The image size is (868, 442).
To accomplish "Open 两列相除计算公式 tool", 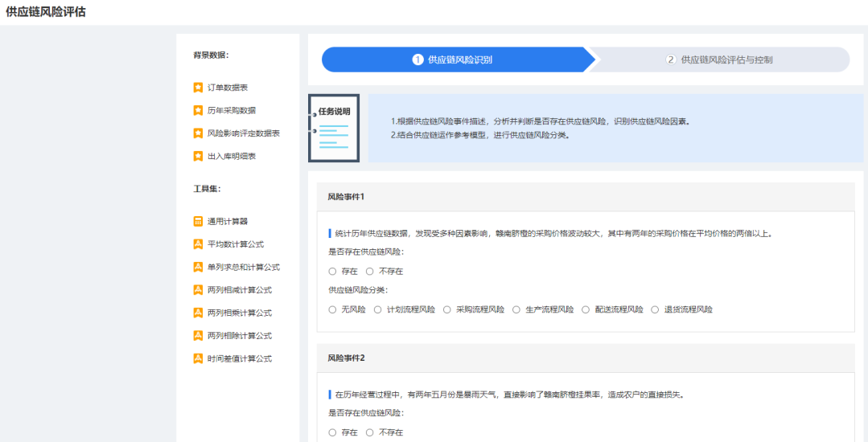I will click(x=240, y=336).
